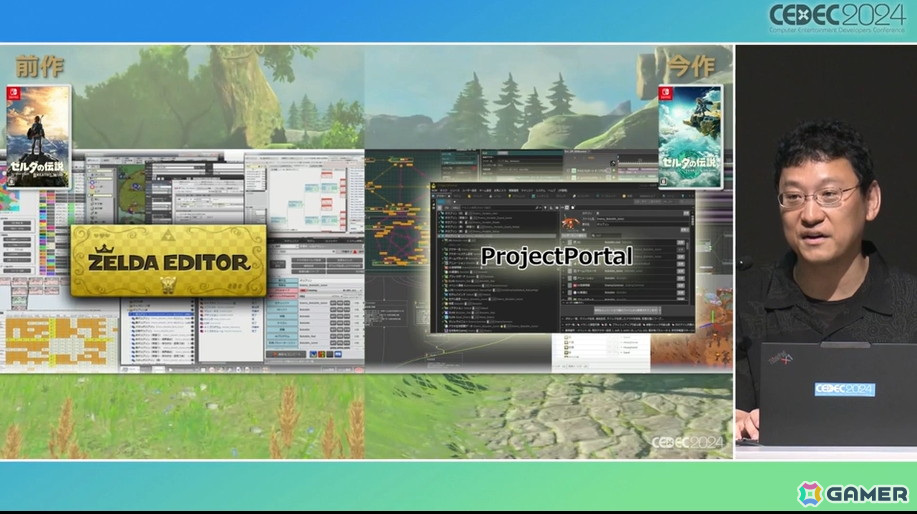Viewport: 917px width, 514px height.
Task: Click the CEDEC2024 conference logo in the header
Action: [837, 17]
